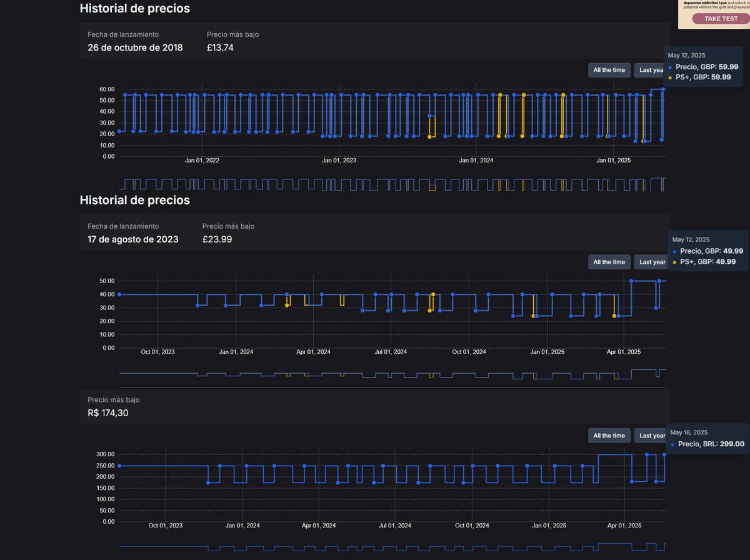Viewport: 750px width, 560px height.
Task: Click the release date 26 de octubre de 2018
Action: tap(135, 47)
